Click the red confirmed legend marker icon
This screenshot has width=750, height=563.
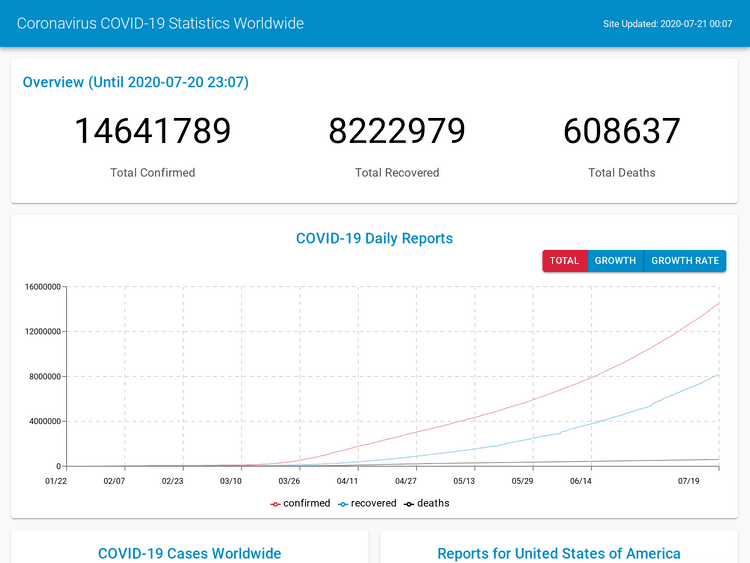tap(275, 504)
